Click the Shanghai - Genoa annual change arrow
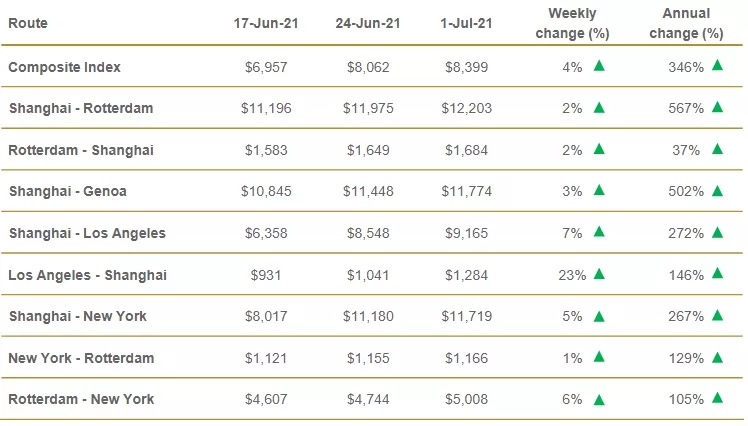Screen dimensions: 748x426 (x=717, y=191)
